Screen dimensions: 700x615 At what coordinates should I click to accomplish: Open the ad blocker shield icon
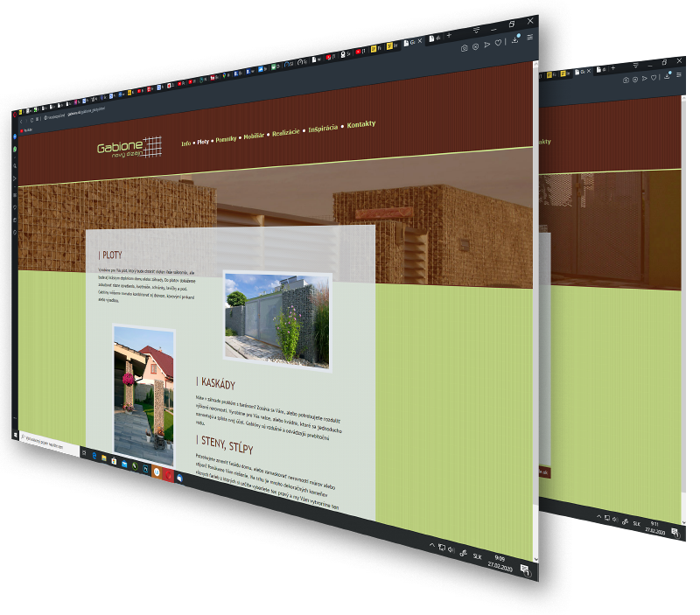(x=475, y=46)
